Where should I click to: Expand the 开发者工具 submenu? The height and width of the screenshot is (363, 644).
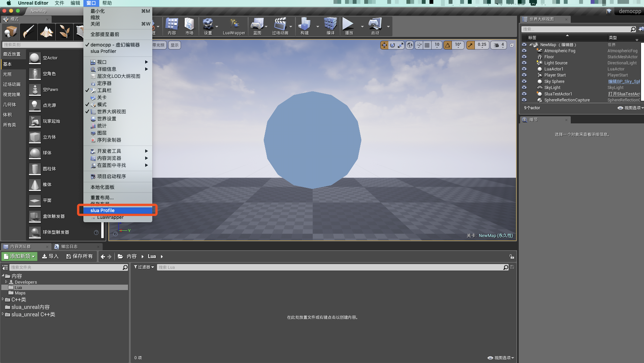point(117,151)
